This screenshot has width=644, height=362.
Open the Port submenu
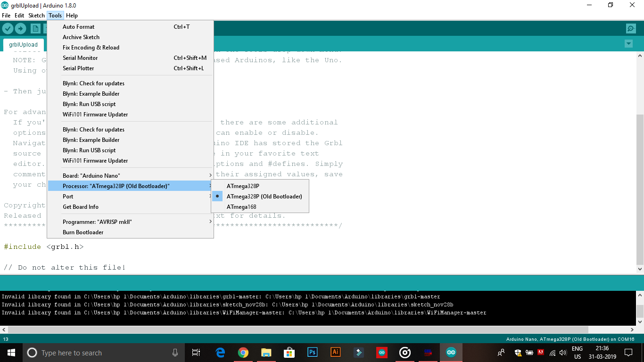[68, 196]
